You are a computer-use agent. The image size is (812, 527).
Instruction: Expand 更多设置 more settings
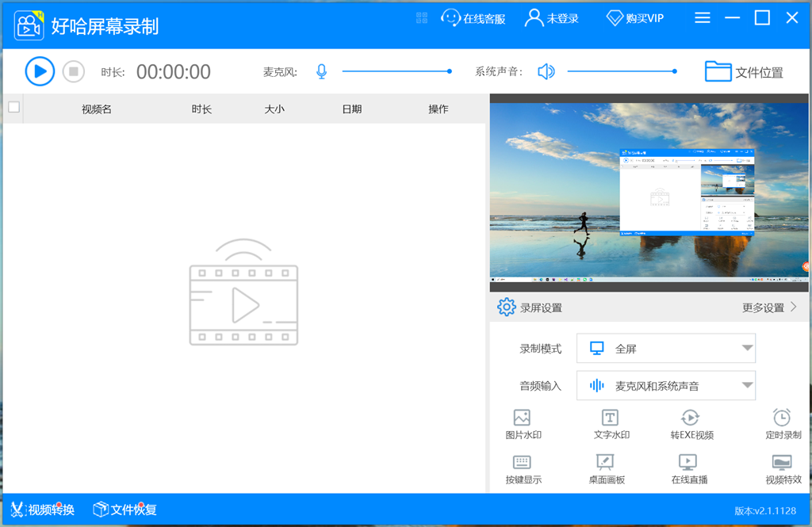769,307
